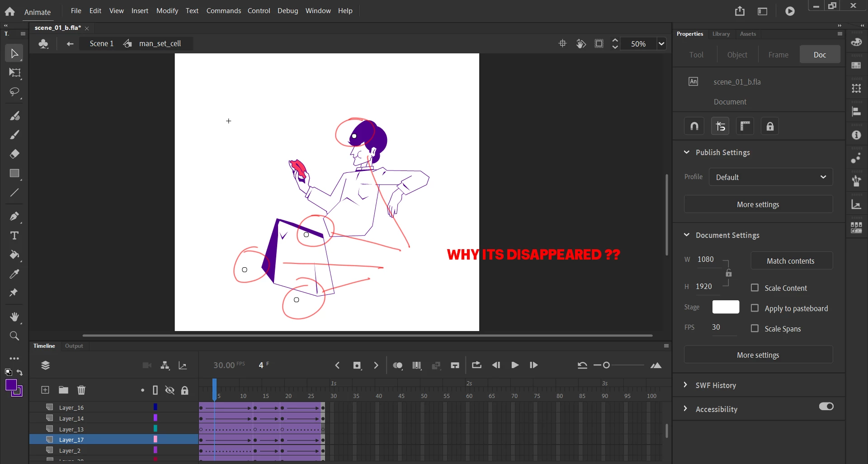Click the purple fill color swatch
Viewport: 868px width, 464px height.
click(x=11, y=385)
